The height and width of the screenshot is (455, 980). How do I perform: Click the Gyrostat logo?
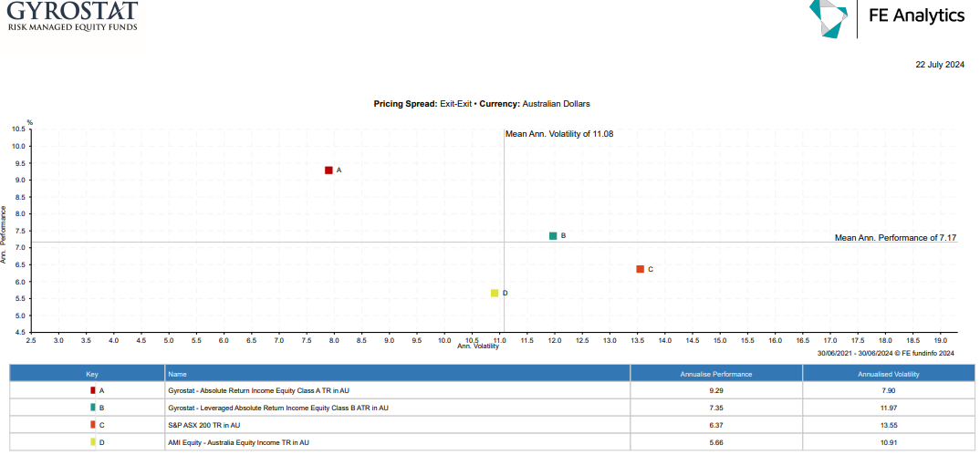(71, 15)
